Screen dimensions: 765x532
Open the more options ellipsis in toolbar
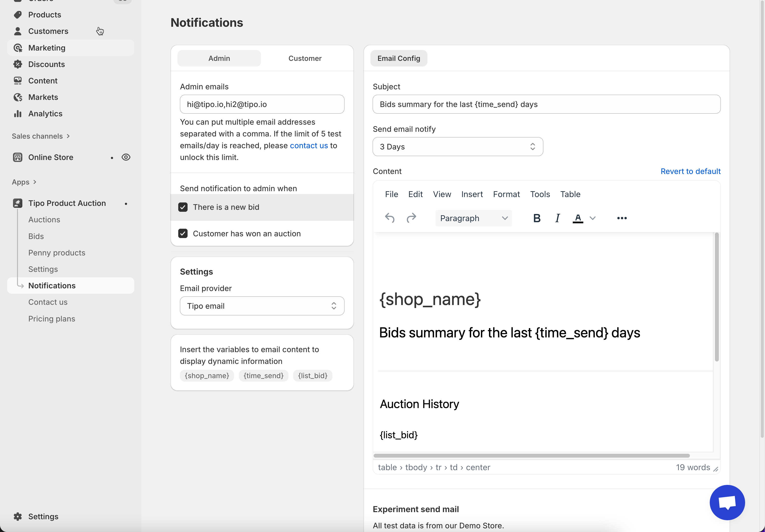coord(622,218)
